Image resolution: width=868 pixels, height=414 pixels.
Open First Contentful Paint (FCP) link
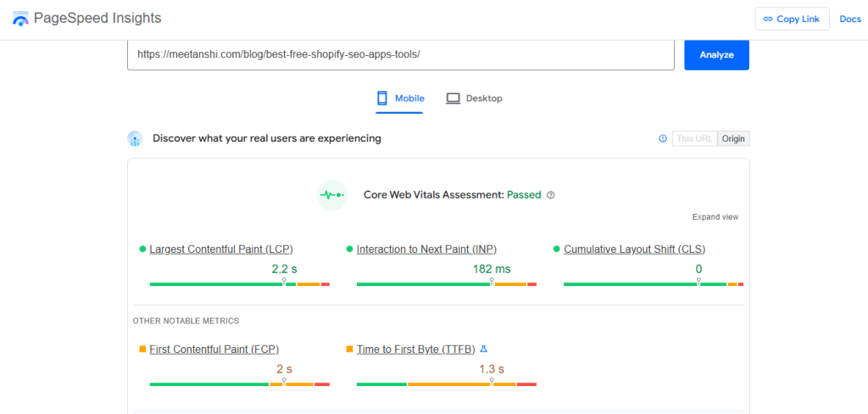[214, 350]
